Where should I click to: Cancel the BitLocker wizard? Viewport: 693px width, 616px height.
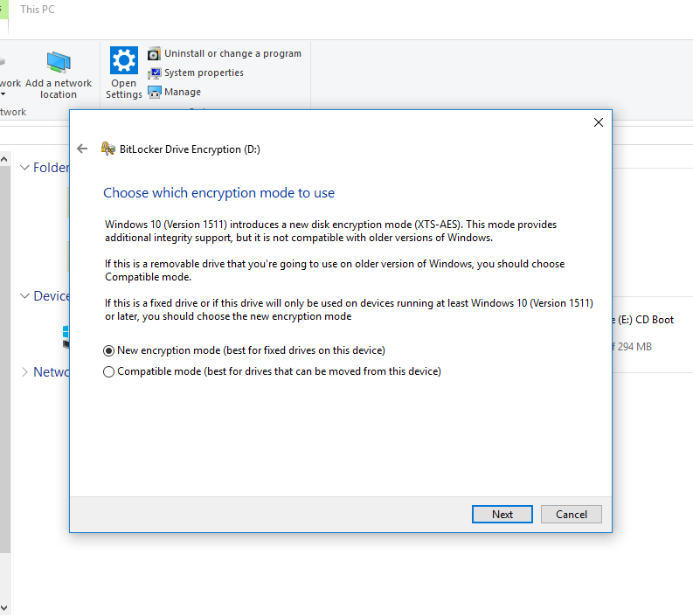pos(571,515)
